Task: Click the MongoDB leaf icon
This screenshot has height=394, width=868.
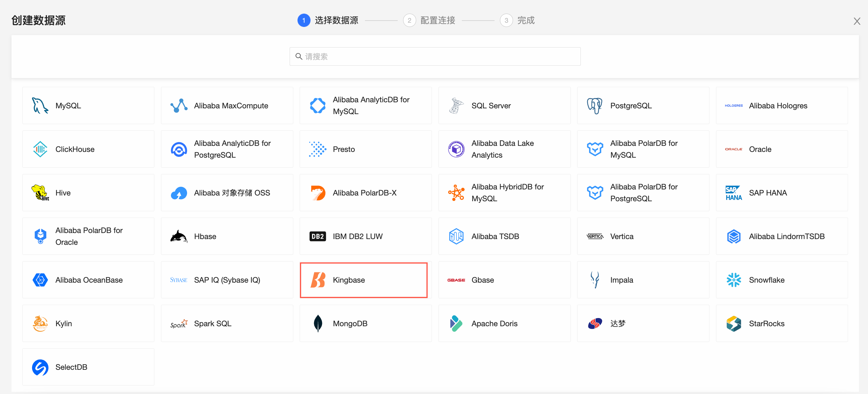Action: (317, 323)
